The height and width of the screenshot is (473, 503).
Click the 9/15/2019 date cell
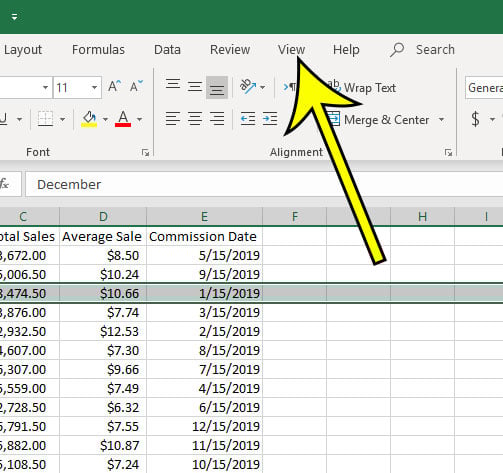point(204,274)
